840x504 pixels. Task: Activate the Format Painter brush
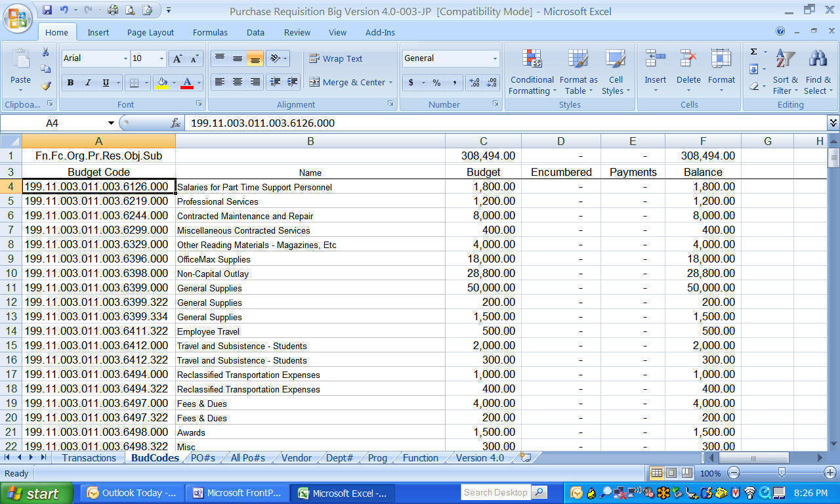(x=46, y=85)
